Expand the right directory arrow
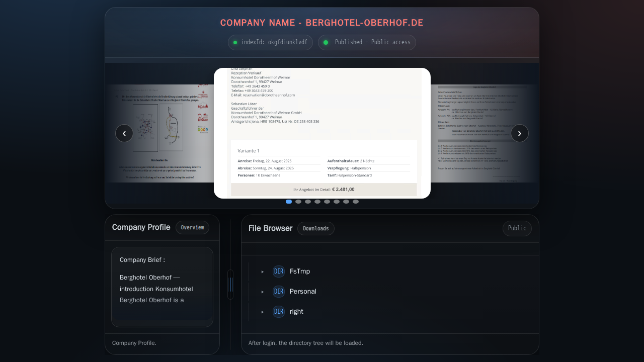Image resolution: width=644 pixels, height=362 pixels. pos(263,312)
